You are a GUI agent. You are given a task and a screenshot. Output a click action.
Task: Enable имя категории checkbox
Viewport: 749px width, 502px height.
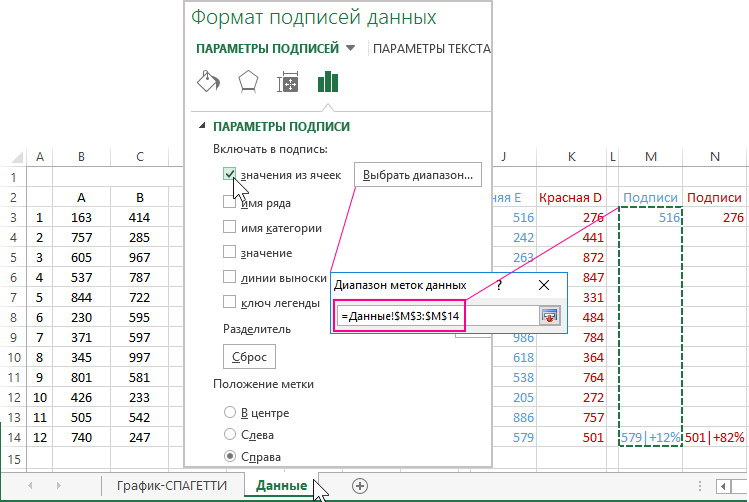click(x=229, y=226)
